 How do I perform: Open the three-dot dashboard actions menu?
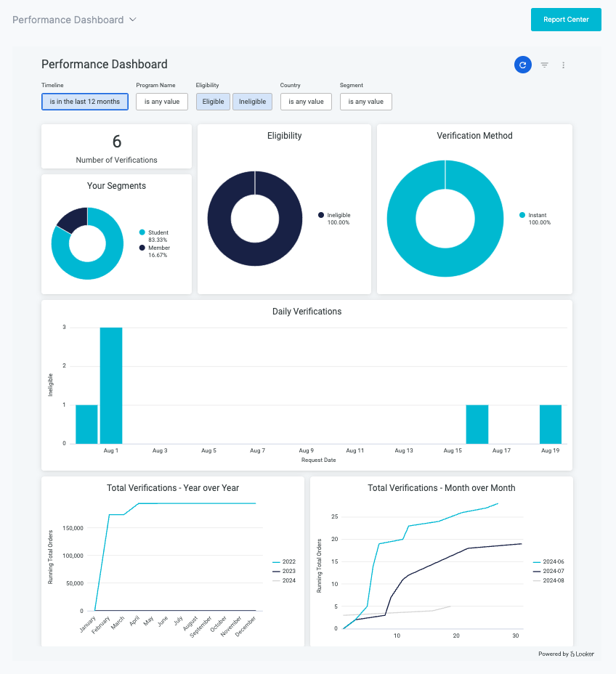pyautogui.click(x=563, y=65)
